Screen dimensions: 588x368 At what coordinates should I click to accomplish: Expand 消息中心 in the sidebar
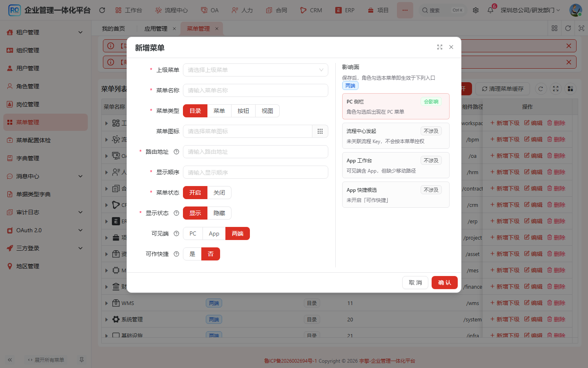(45, 176)
